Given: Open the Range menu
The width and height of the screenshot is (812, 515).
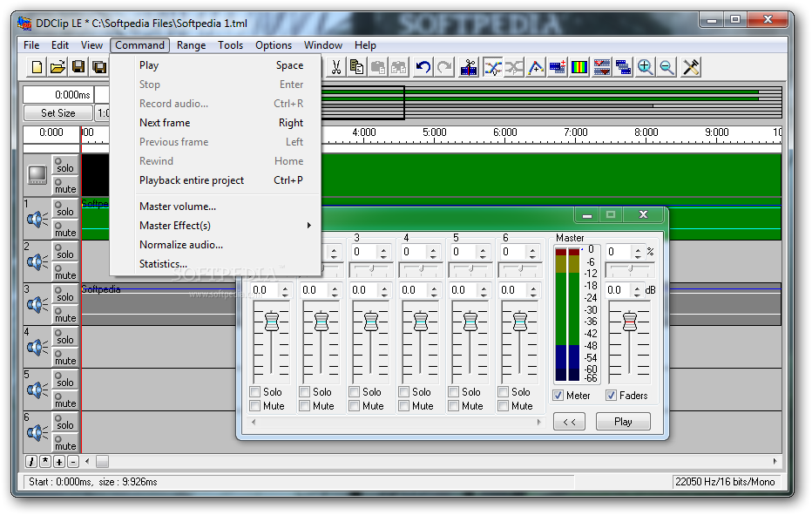Looking at the screenshot, I should [x=191, y=45].
